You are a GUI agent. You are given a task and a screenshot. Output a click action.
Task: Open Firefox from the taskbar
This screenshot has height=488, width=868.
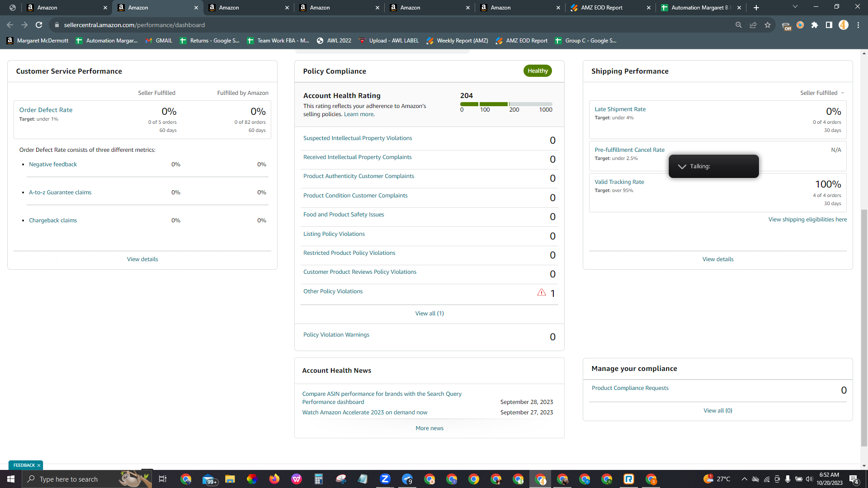[x=274, y=479]
